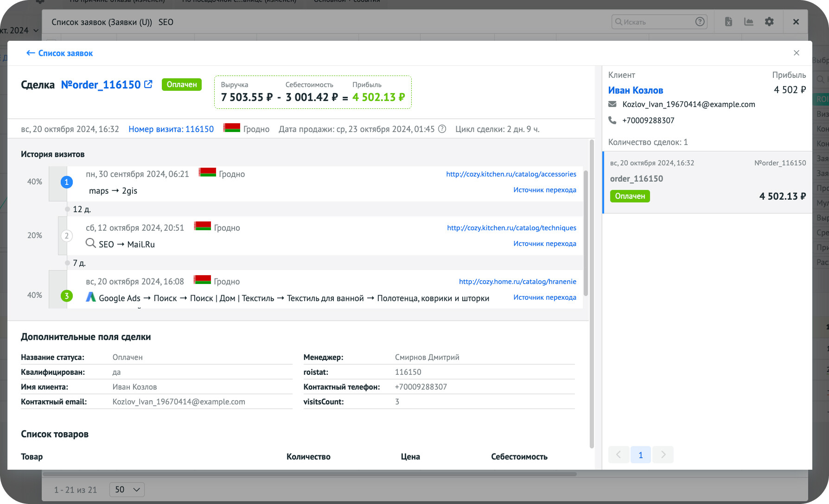The height and width of the screenshot is (504, 829).
Task: Click the Excel export icon in header
Action: [728, 22]
